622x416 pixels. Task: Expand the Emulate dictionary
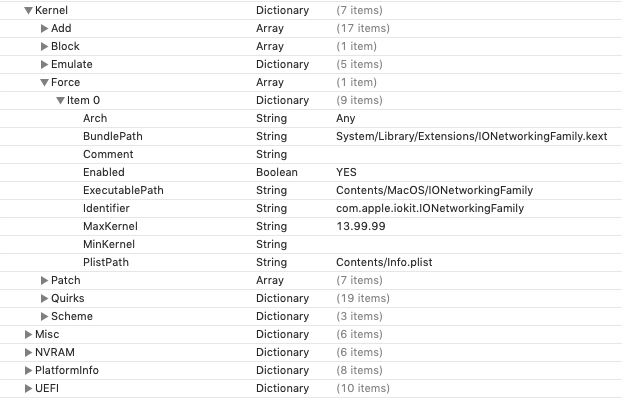coord(44,65)
